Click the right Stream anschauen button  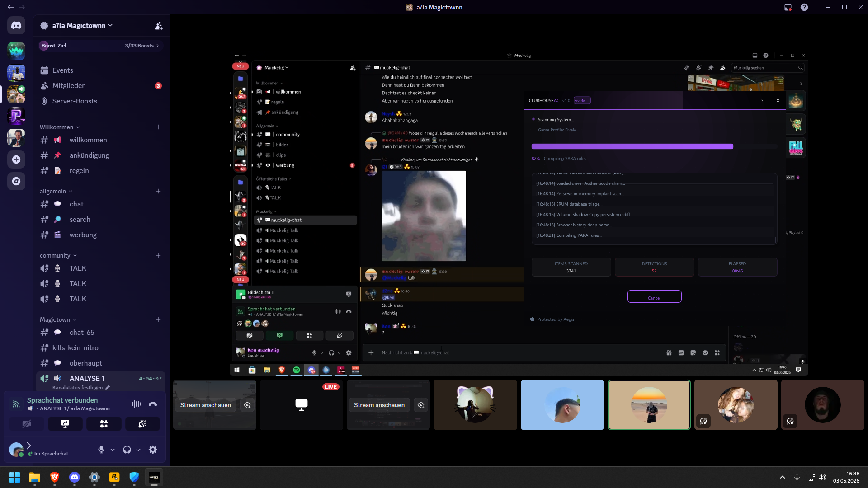(379, 405)
